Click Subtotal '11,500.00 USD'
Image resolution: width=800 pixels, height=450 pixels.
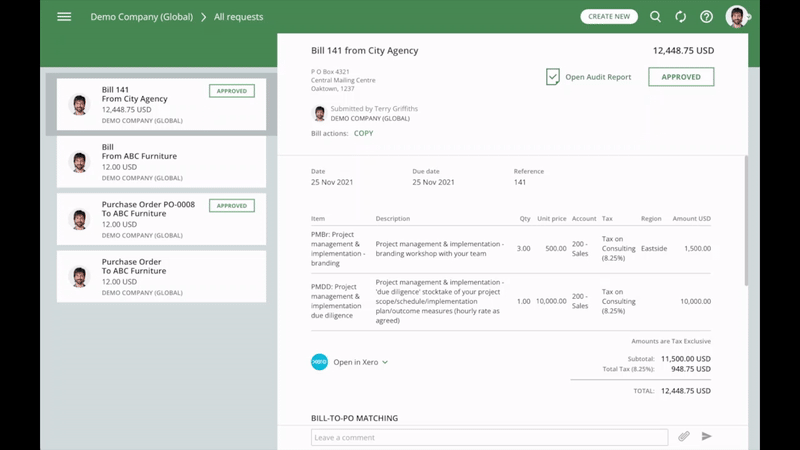pos(686,359)
